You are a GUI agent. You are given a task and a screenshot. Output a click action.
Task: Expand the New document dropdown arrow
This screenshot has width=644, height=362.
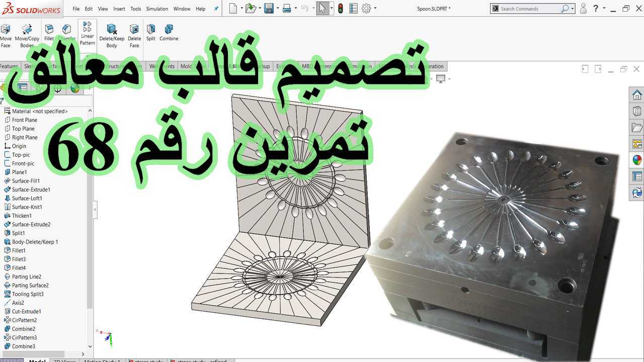coord(242,9)
